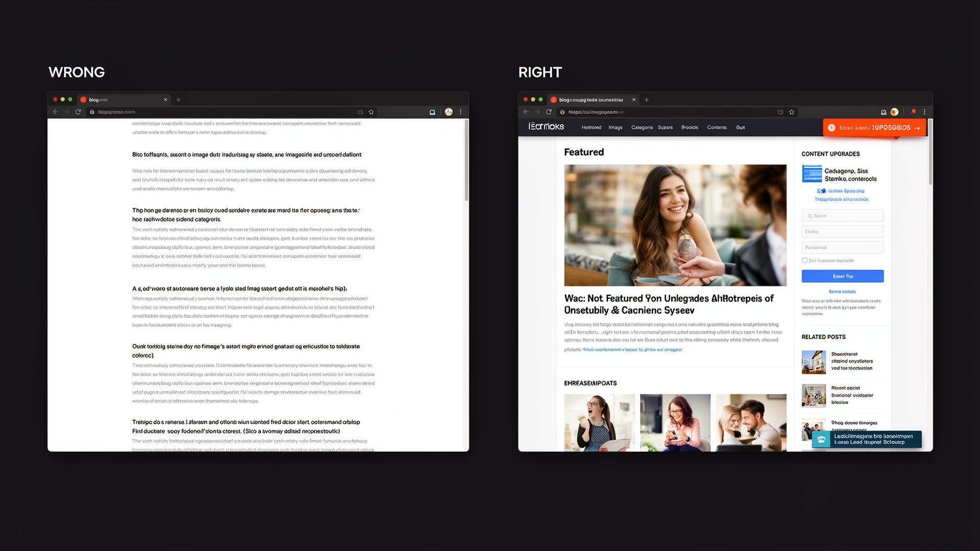Click the Elisho input field in sidebar
The image size is (980, 551).
pos(842,232)
